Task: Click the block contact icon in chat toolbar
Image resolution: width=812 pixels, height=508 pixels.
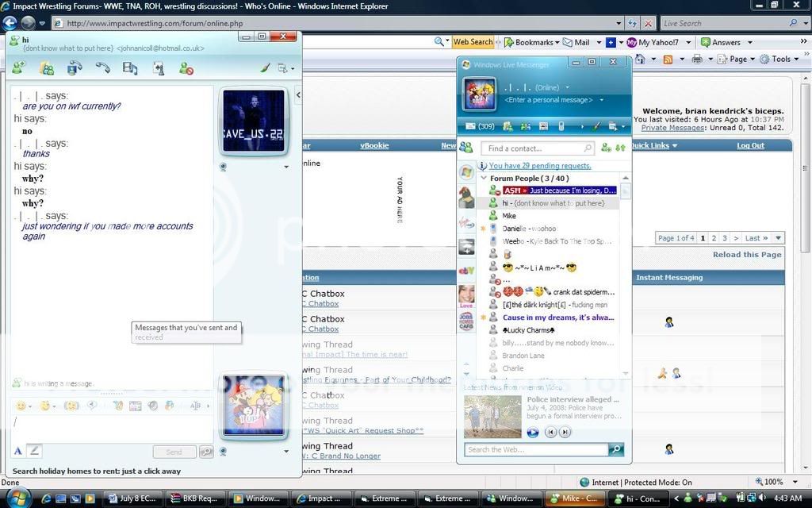Action: click(186, 69)
